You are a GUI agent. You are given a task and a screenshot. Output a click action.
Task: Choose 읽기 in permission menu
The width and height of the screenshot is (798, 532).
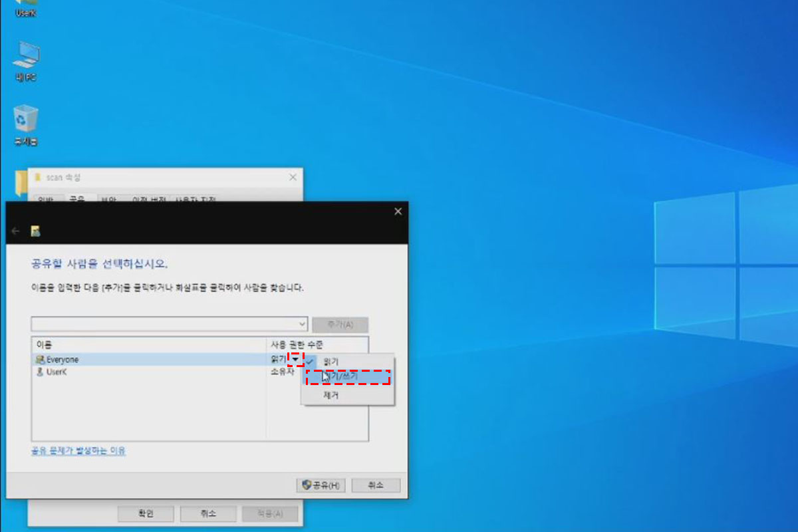[331, 361]
